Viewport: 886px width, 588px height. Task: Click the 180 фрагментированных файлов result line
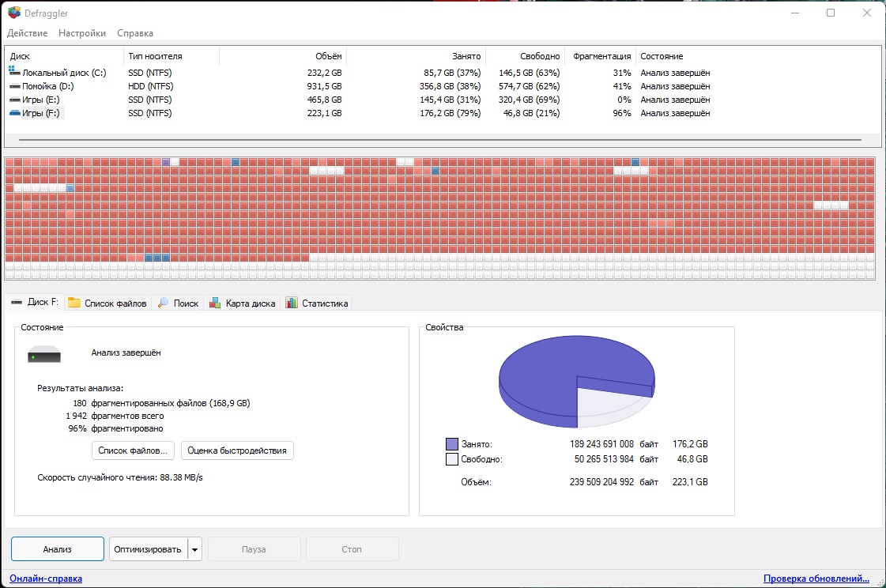point(161,403)
